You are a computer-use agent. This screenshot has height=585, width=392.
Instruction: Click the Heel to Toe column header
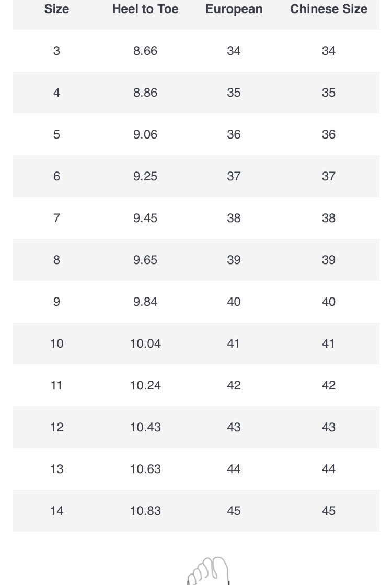coord(145,9)
